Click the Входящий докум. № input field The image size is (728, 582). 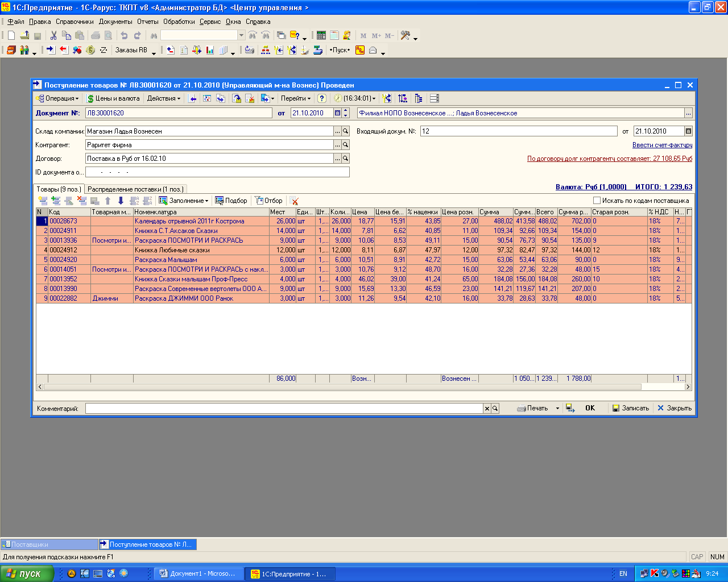519,131
